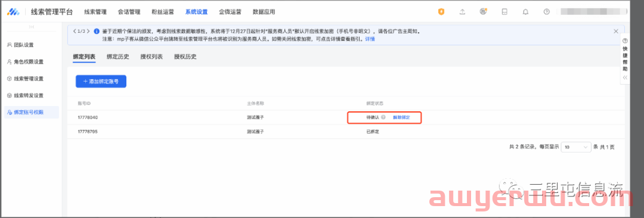
Task: Click the 团队设置 sidebar icon
Action: click(10, 45)
